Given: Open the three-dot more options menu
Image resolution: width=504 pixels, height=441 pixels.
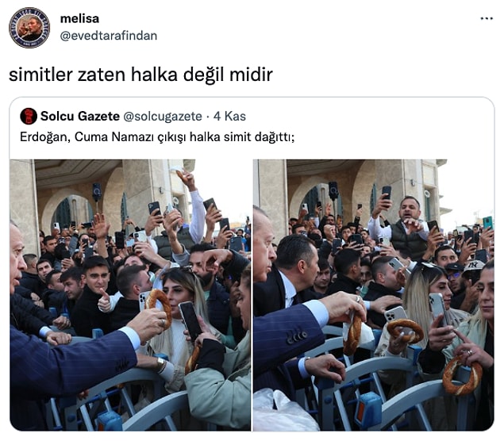Looking at the screenshot, I should coord(487,18).
